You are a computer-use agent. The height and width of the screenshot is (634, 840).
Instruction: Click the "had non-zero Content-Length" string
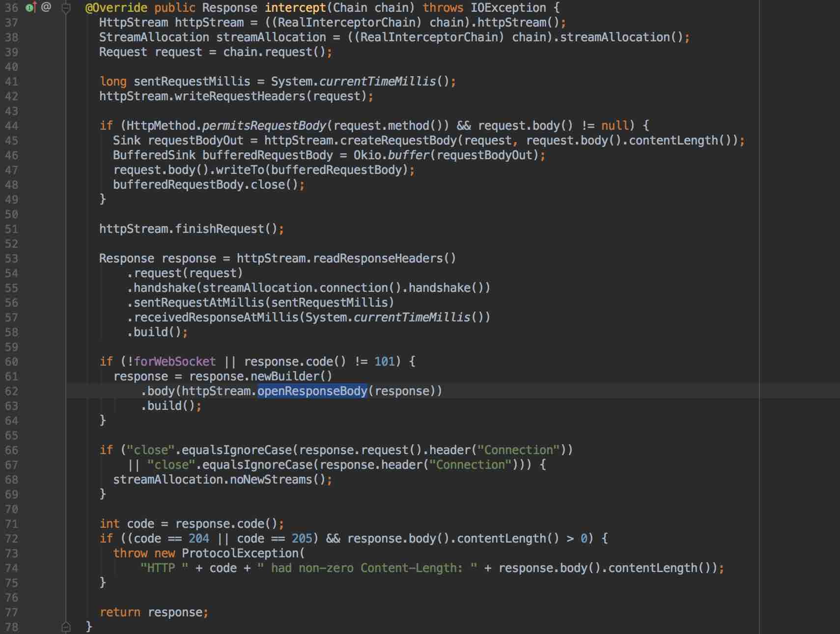pos(367,568)
